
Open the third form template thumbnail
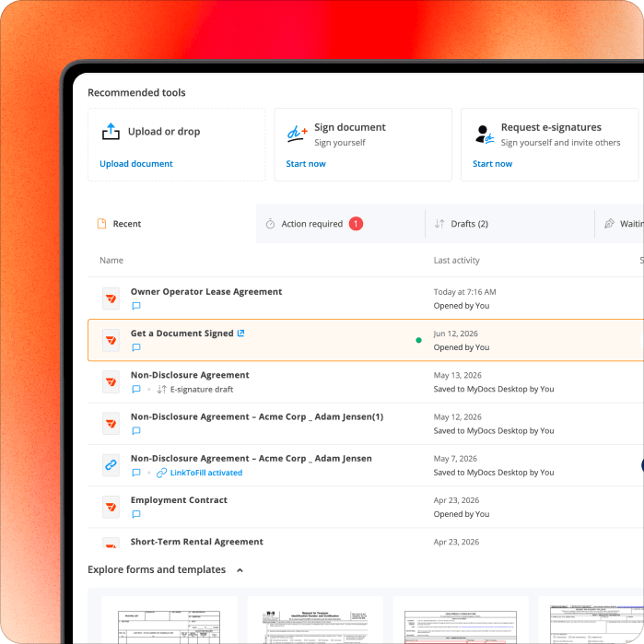(x=461, y=620)
